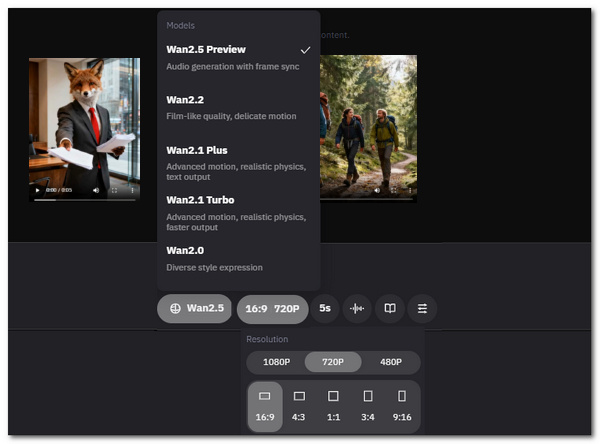
Task: Select the 9:16 aspect ratio
Action: [402, 405]
